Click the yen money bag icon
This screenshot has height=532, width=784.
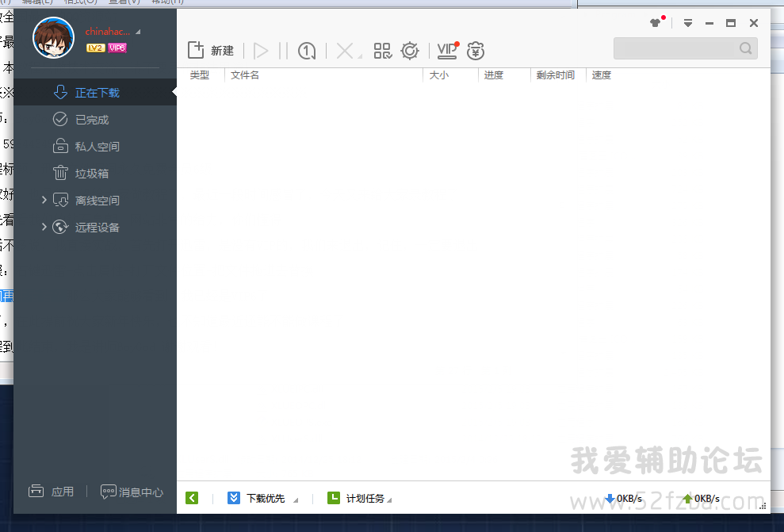pos(476,51)
